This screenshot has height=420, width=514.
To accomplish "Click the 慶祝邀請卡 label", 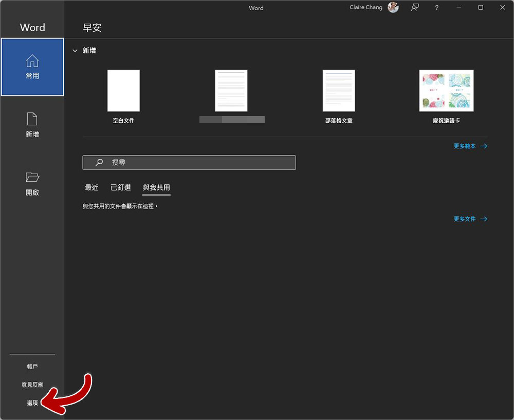I will click(x=446, y=121).
